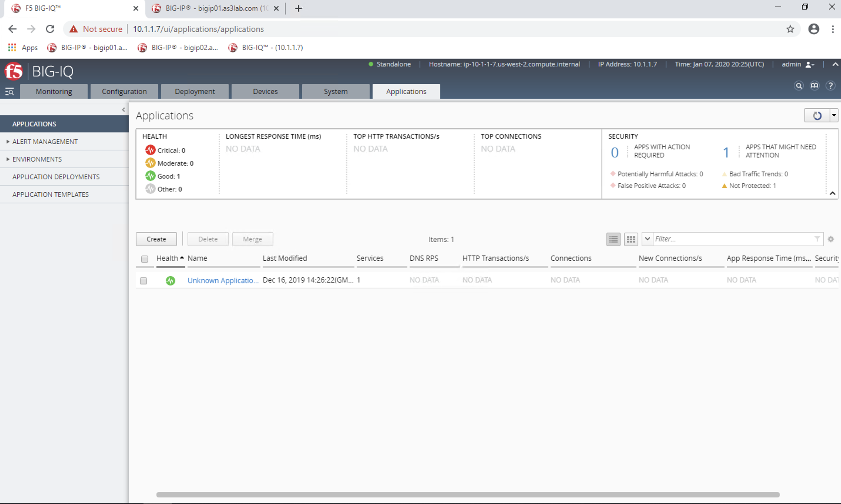841x504 pixels.
Task: Click the Create button
Action: [x=156, y=239]
